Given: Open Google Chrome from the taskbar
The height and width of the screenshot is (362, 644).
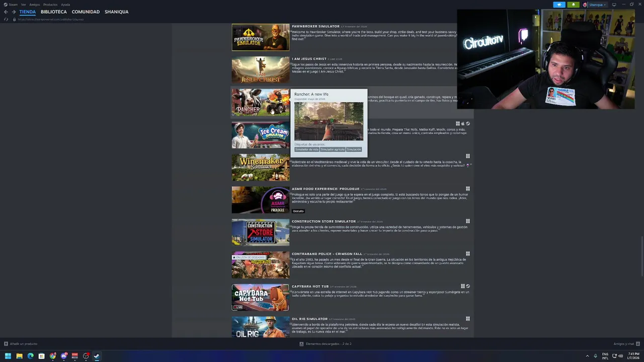Looking at the screenshot, I should [52, 356].
